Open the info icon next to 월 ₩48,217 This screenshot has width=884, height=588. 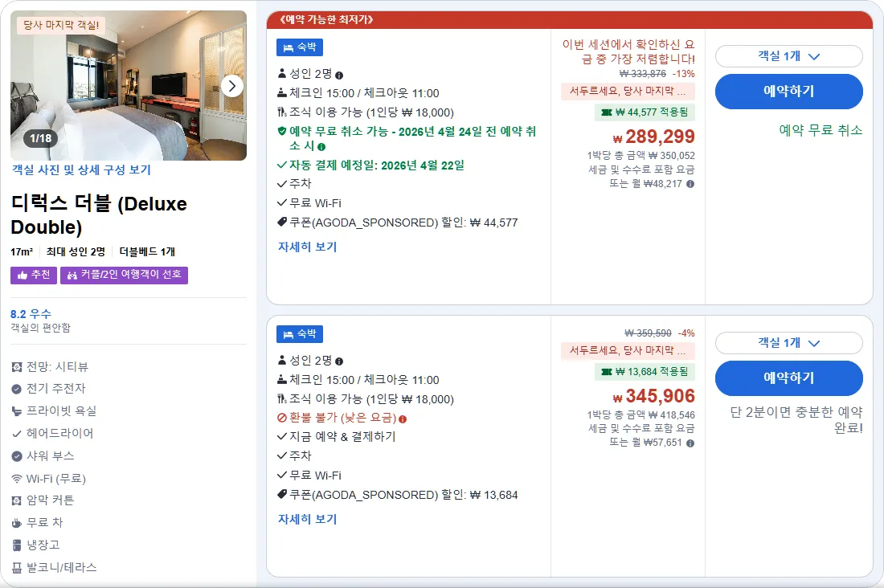tap(690, 184)
